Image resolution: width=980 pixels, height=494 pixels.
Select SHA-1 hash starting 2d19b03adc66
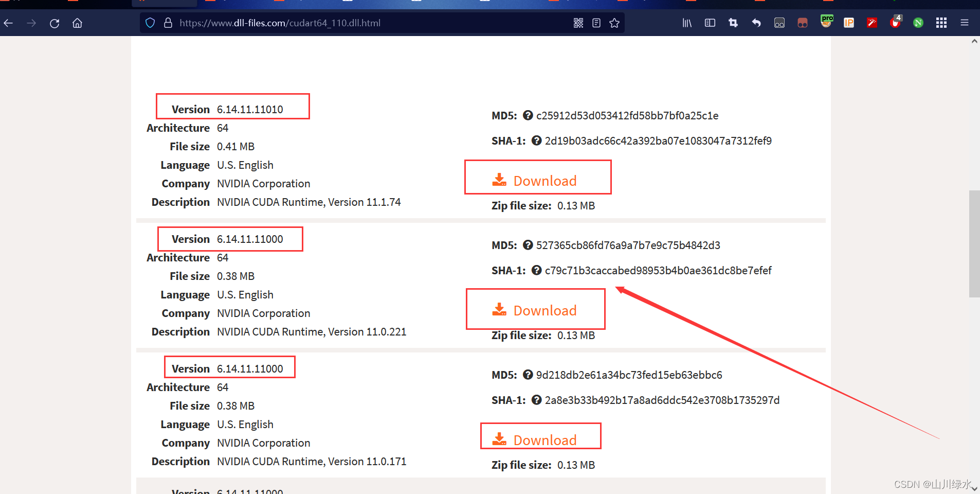tap(658, 141)
